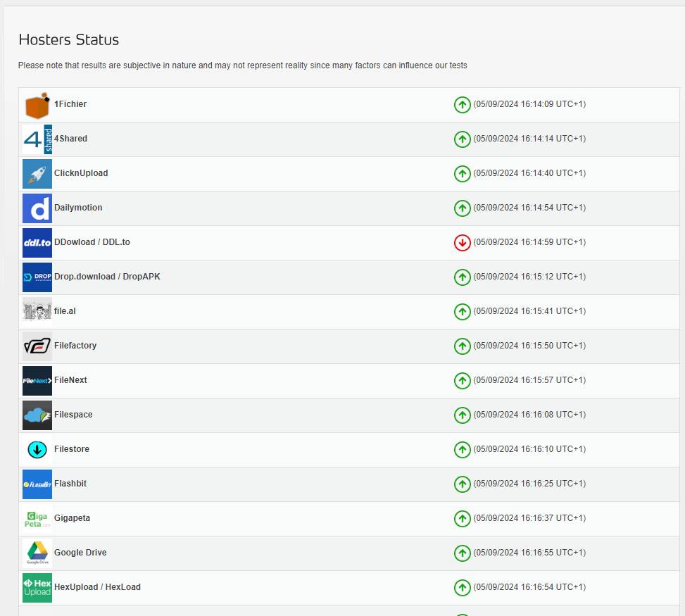Click the green up status icon for Dailymotion
This screenshot has width=685, height=616.
pyautogui.click(x=463, y=208)
